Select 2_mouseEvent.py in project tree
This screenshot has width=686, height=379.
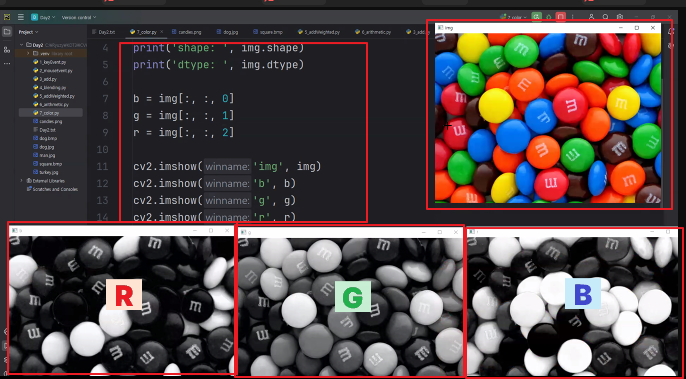pos(52,70)
